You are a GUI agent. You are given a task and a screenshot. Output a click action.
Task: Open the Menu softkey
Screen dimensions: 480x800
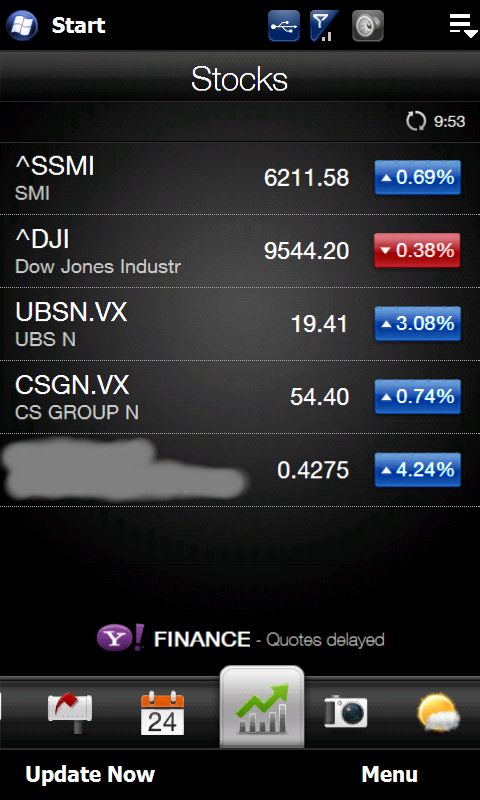(x=390, y=774)
